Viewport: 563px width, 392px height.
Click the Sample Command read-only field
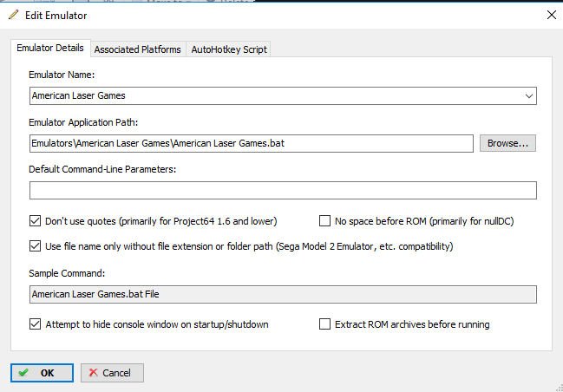(283, 294)
